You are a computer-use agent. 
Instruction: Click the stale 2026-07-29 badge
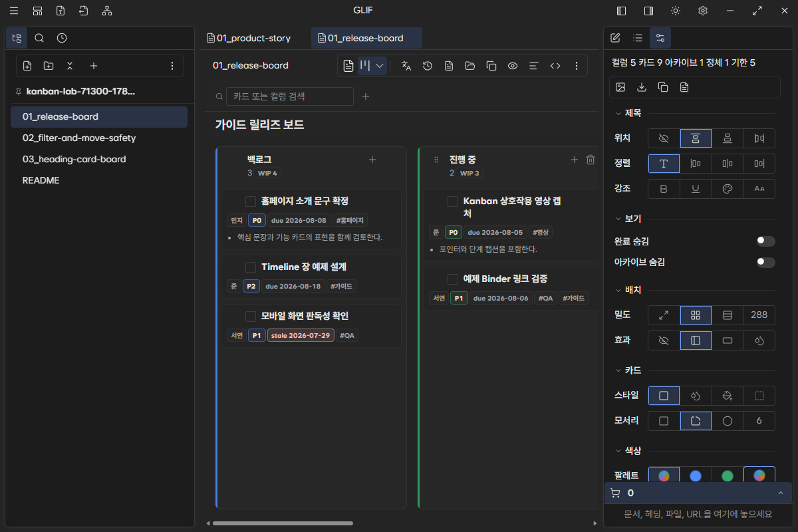pos(301,335)
